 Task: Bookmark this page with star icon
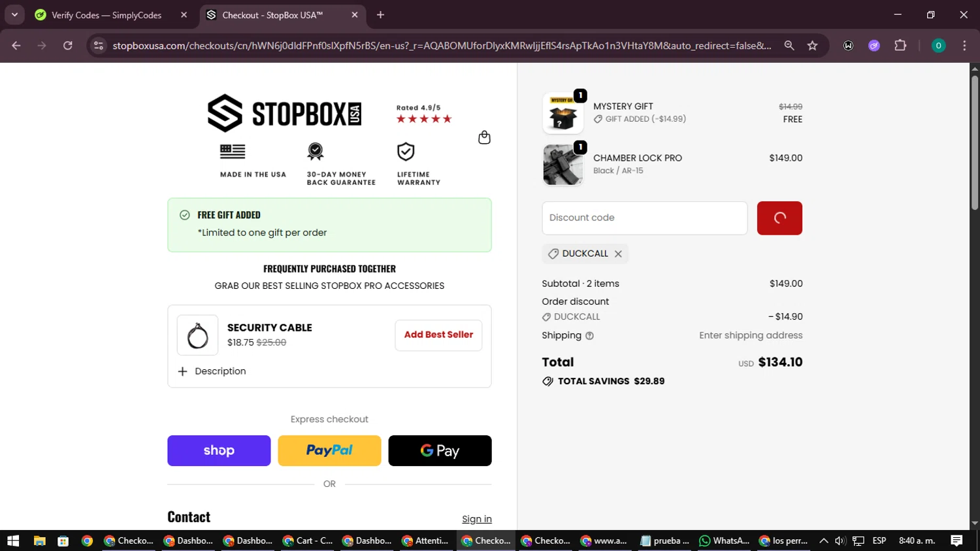point(812,46)
